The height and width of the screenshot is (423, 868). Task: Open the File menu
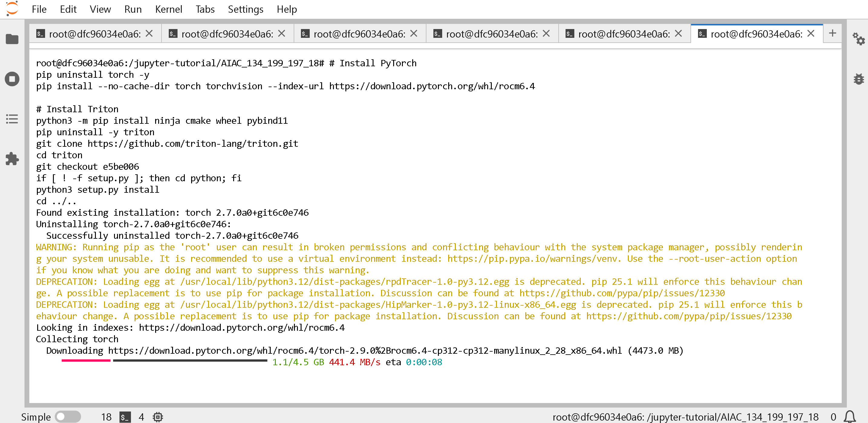[x=39, y=9]
